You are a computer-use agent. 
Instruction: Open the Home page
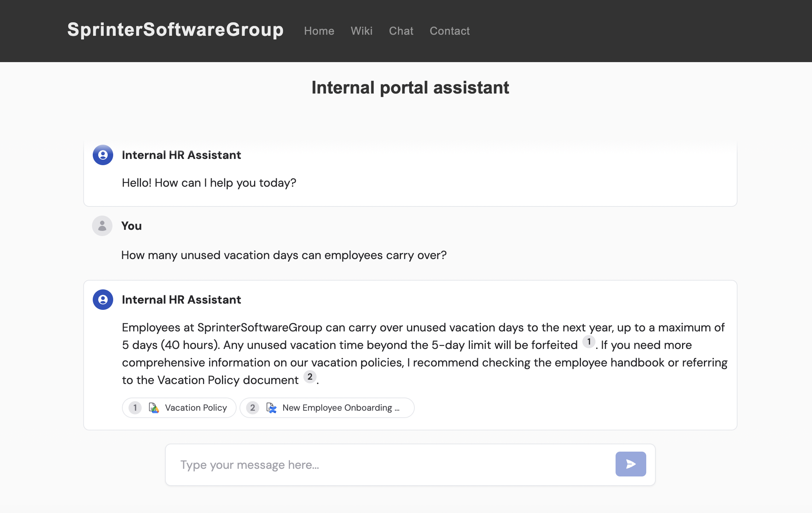point(319,31)
